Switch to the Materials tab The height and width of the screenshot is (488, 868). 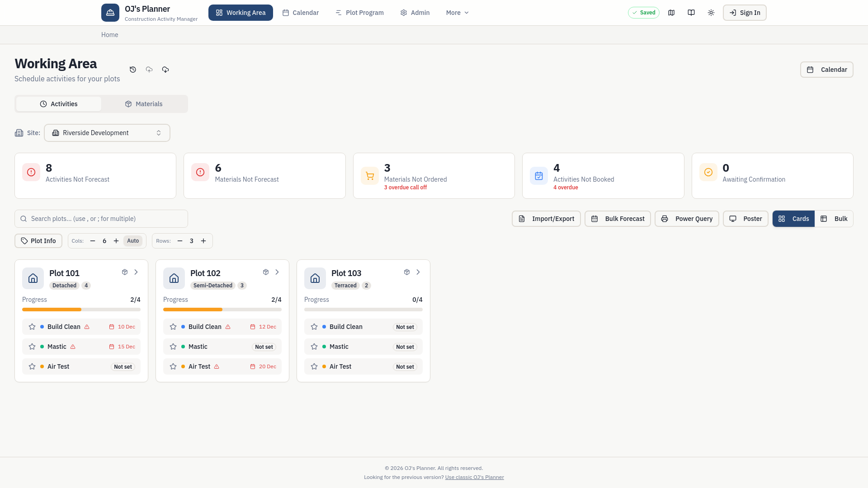coord(144,104)
